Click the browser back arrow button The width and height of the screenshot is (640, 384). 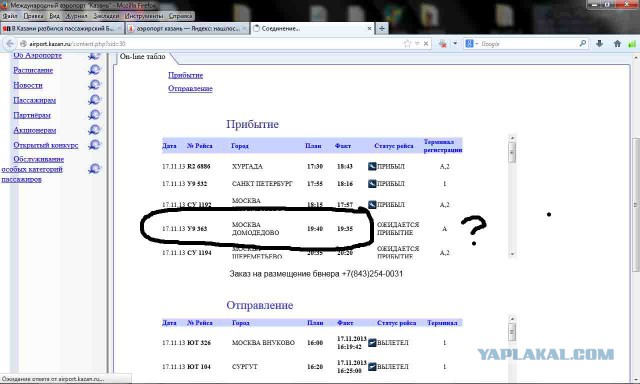click(x=10, y=44)
